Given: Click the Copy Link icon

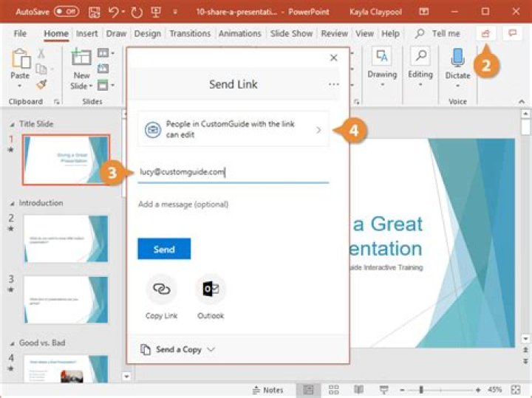Looking at the screenshot, I should click(x=161, y=289).
